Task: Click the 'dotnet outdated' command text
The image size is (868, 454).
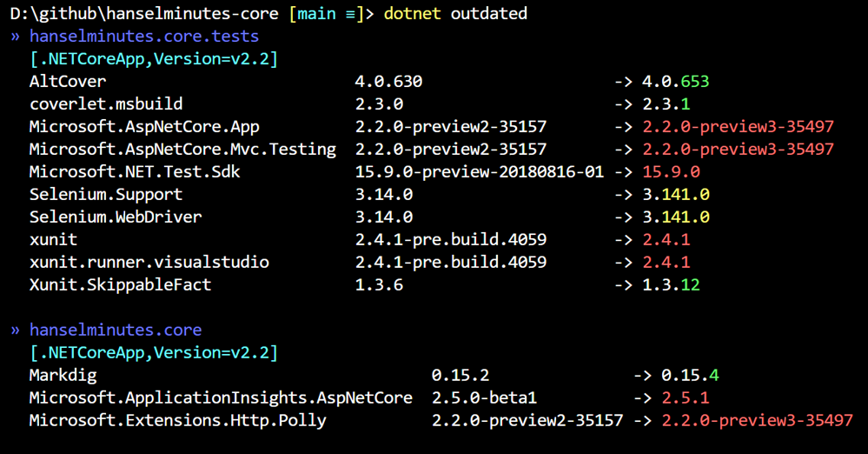Action: (x=455, y=13)
